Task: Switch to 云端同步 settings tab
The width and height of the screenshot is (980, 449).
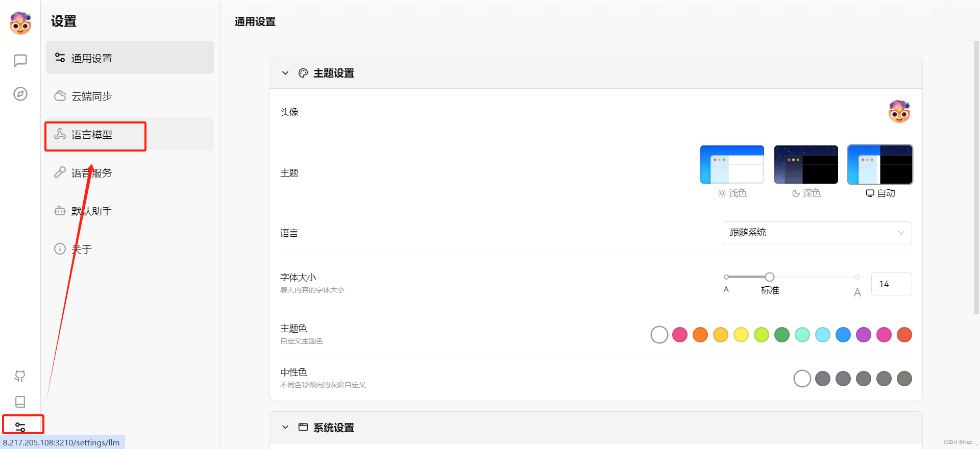Action: (92, 96)
